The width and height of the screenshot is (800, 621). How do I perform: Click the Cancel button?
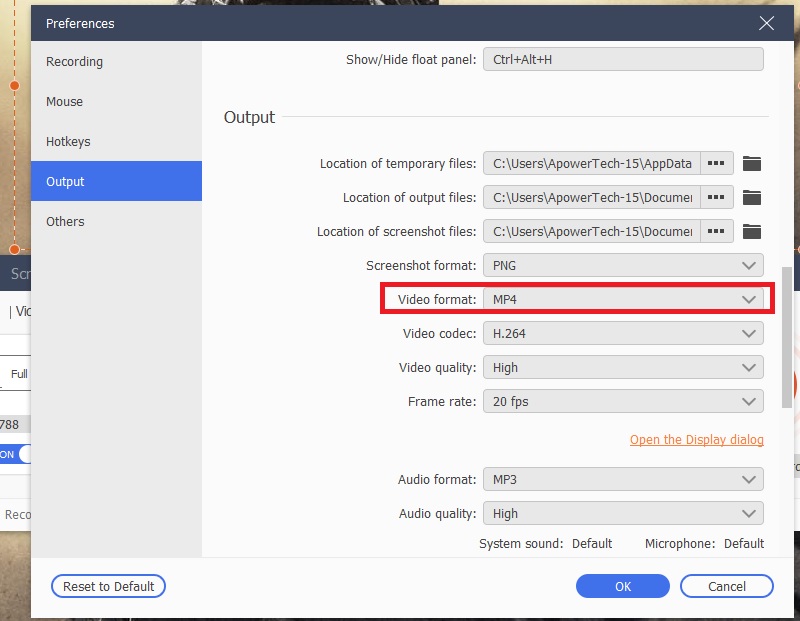coord(727,586)
